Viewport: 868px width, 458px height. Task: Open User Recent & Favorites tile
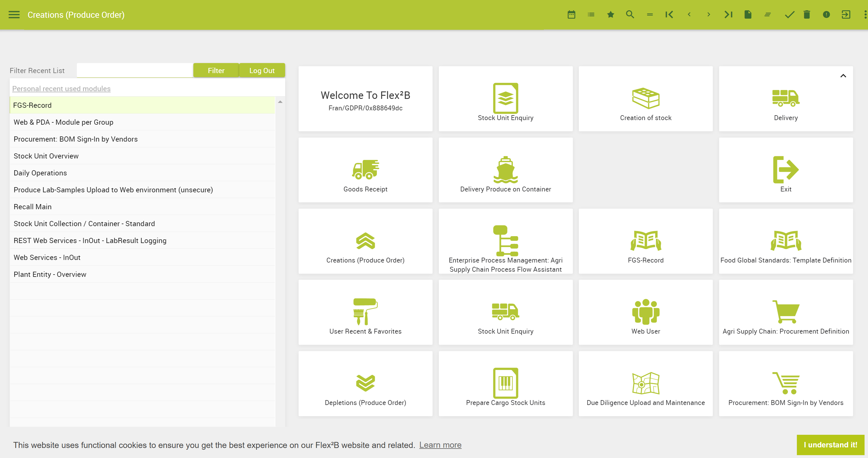pos(365,312)
